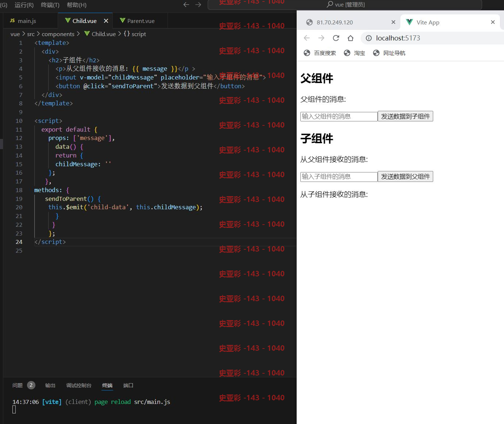Select the vue breadcrumb segment
504x424 pixels.
point(15,34)
